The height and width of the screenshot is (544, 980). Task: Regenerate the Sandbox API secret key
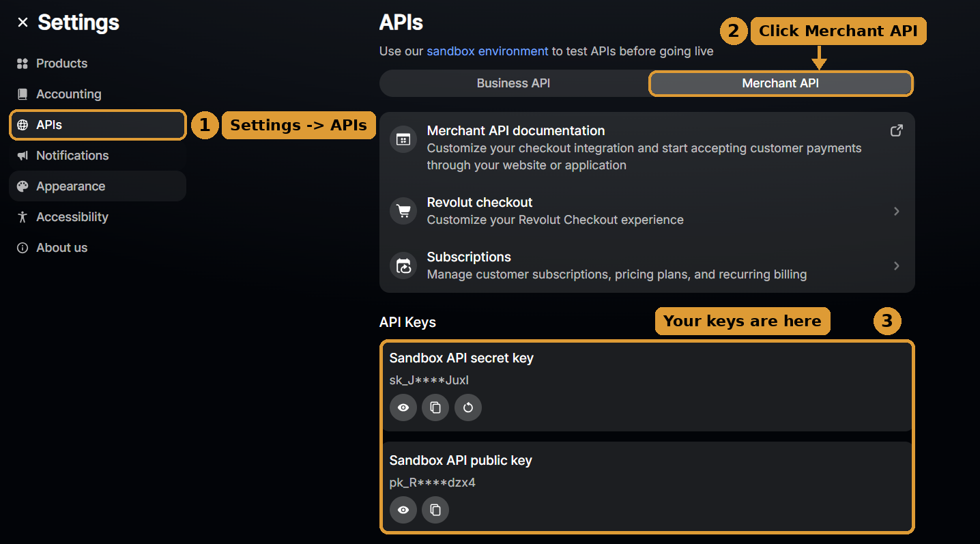click(x=468, y=407)
